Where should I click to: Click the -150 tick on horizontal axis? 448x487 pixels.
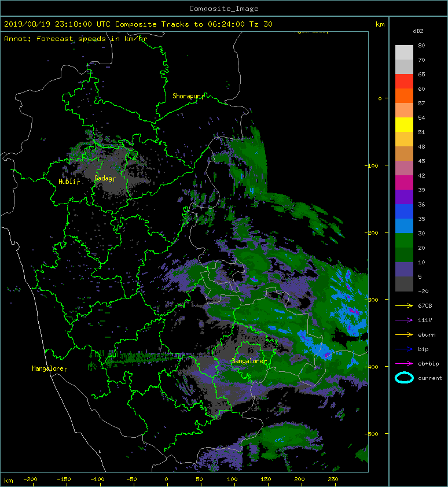[x=64, y=479]
